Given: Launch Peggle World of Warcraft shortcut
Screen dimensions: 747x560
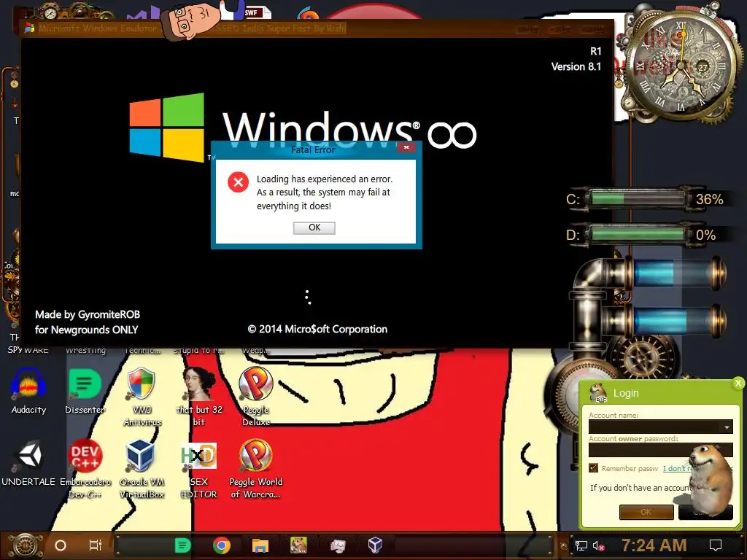Looking at the screenshot, I should coord(256,469).
